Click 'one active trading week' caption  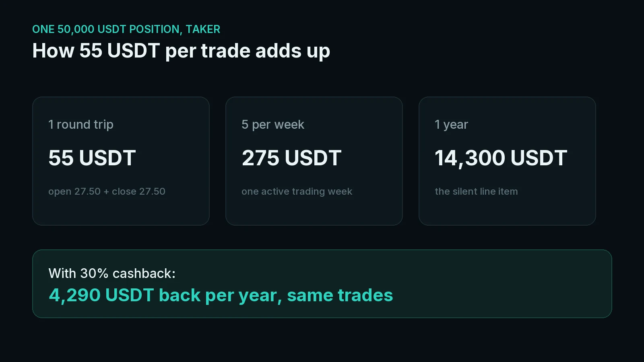click(297, 191)
